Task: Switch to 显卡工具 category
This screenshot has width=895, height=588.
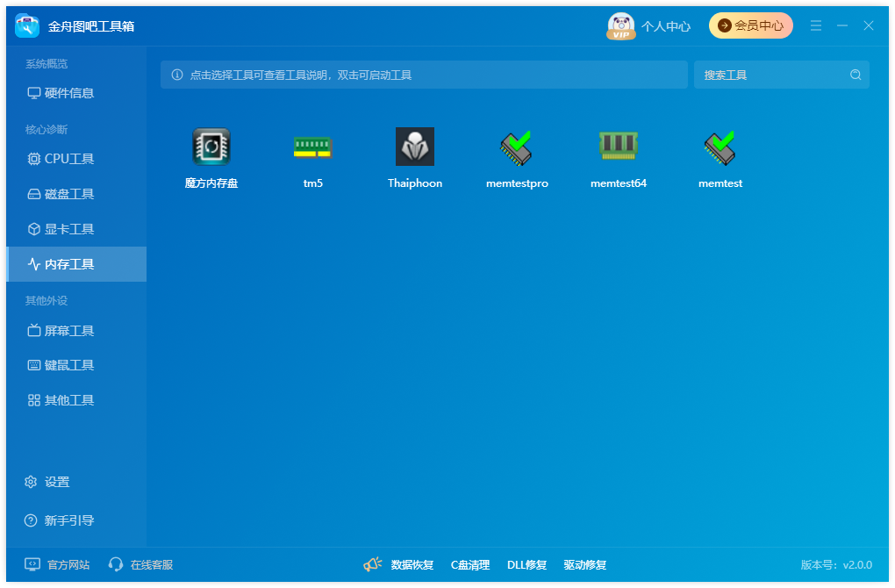Action: pyautogui.click(x=76, y=229)
